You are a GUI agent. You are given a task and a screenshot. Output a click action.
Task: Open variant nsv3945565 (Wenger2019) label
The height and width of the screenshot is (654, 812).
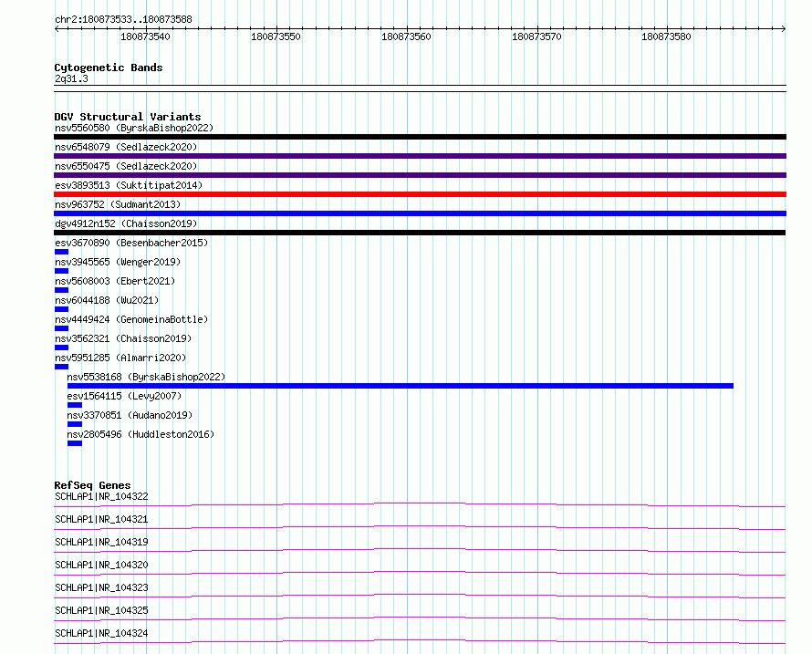click(x=118, y=262)
